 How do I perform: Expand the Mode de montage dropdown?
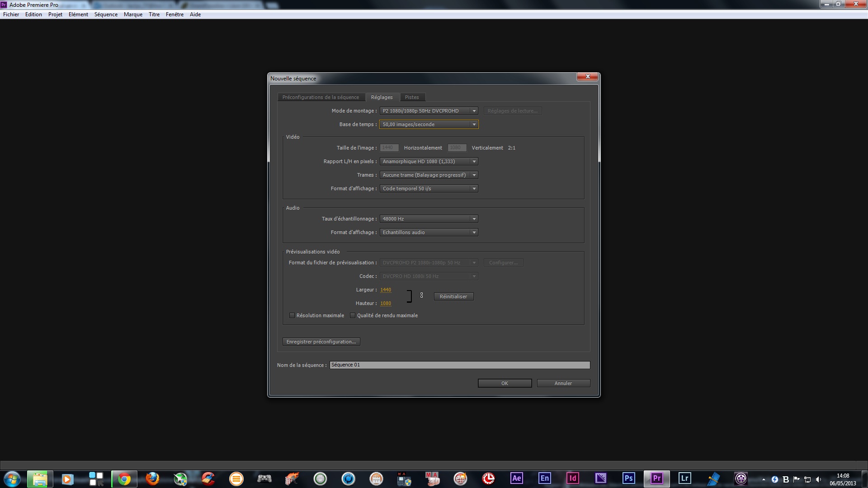[x=428, y=111]
